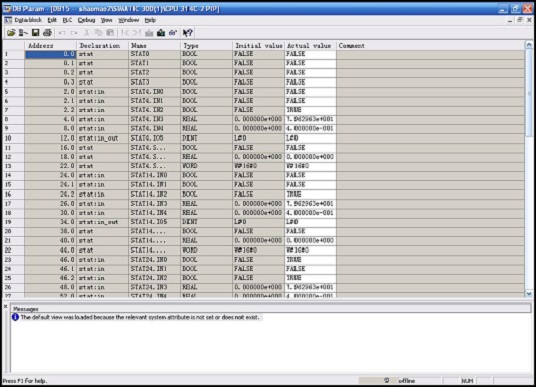Click the application icon in title bar

tap(7, 8)
